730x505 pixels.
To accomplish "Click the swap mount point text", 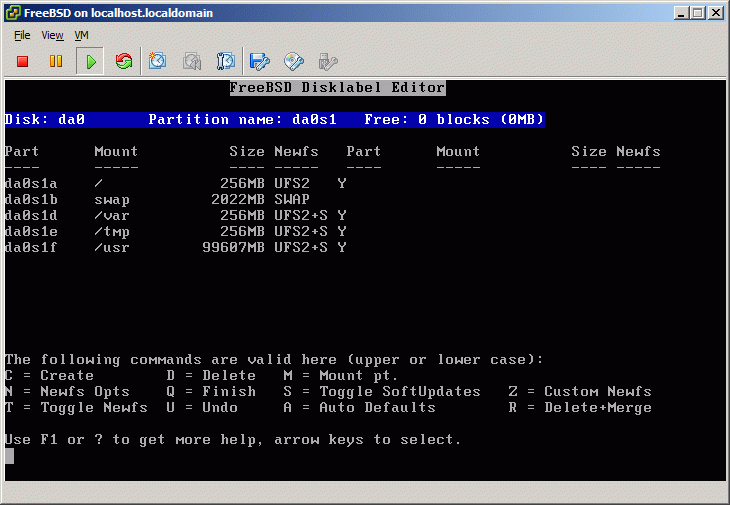I will point(112,200).
